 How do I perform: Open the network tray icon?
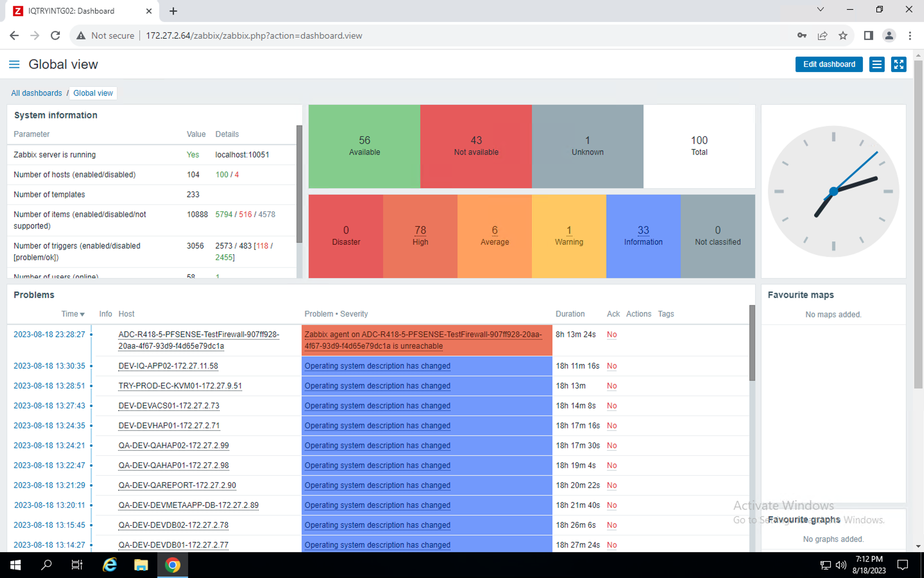[825, 565]
